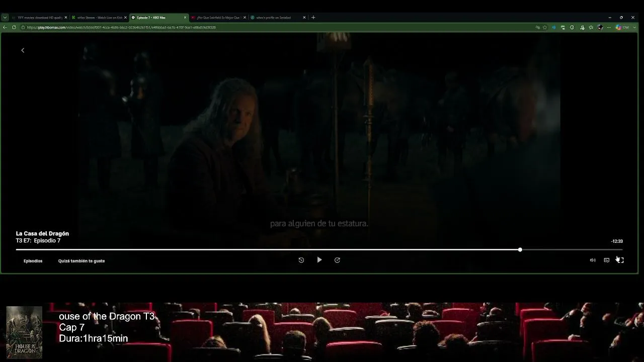This screenshot has height=362, width=644.
Task: Reload the HBO Max page
Action: (14, 27)
